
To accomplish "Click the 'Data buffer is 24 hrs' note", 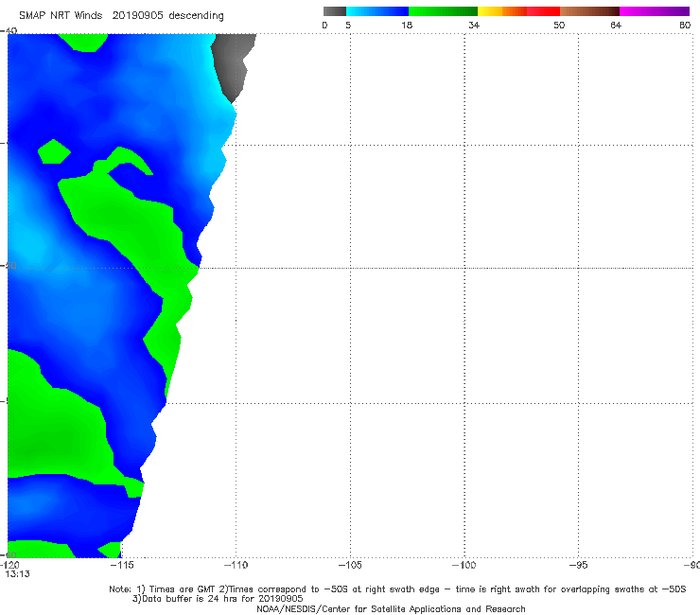I will [218, 599].
